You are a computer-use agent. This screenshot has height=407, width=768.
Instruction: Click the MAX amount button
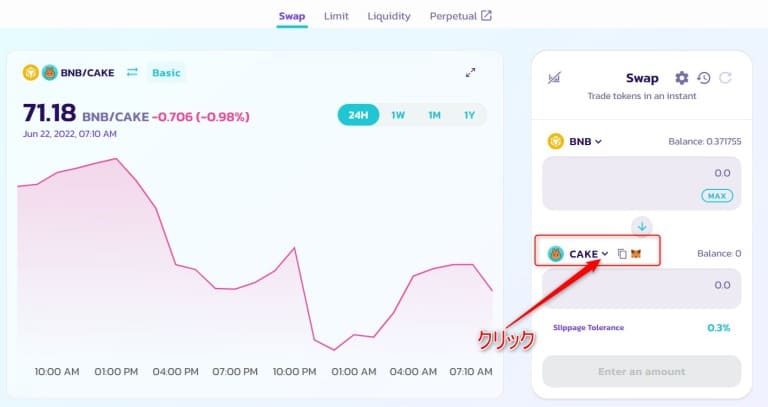pyautogui.click(x=717, y=196)
